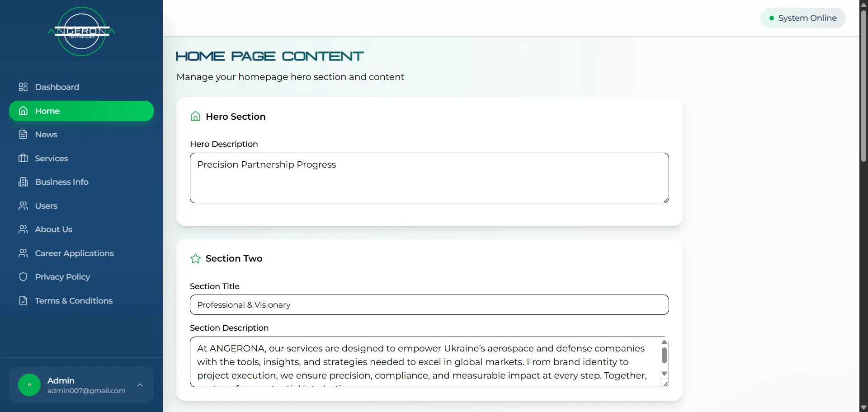Click inside the Hero Description textarea
868x412 pixels.
pos(429,178)
